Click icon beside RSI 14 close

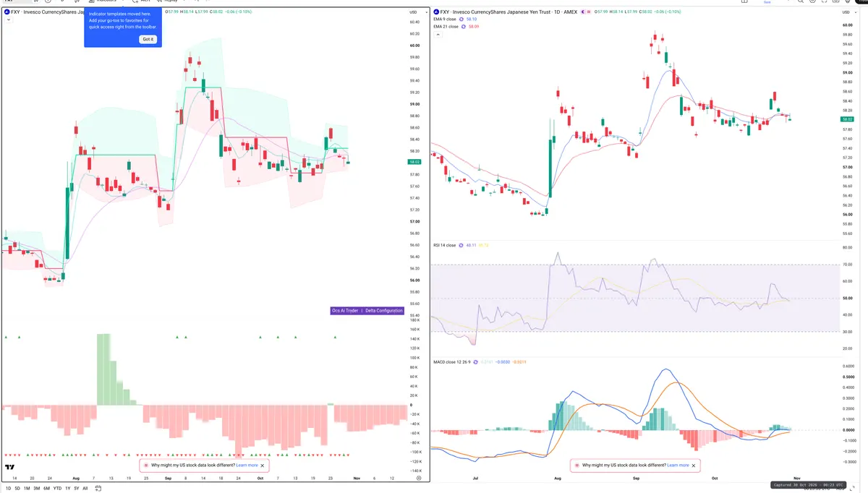461,245
